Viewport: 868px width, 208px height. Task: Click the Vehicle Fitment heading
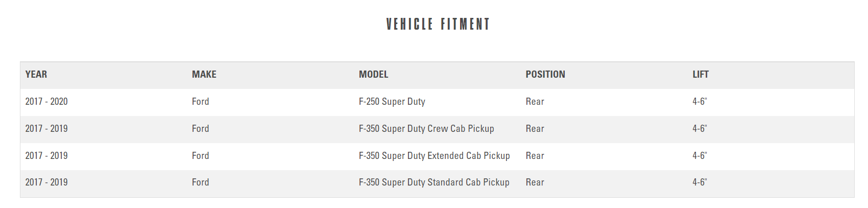tap(438, 24)
